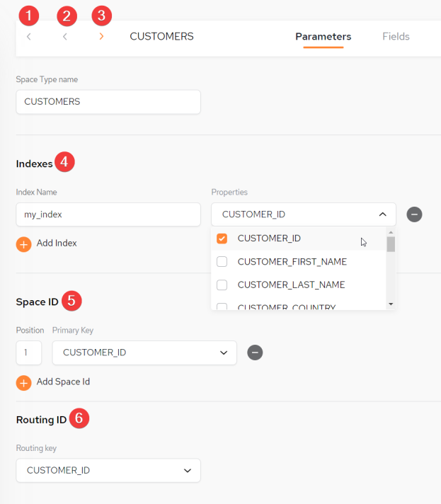441x504 pixels.
Task: Check the CUSTOMER_FIRST_NAME checkbox
Action: [222, 262]
